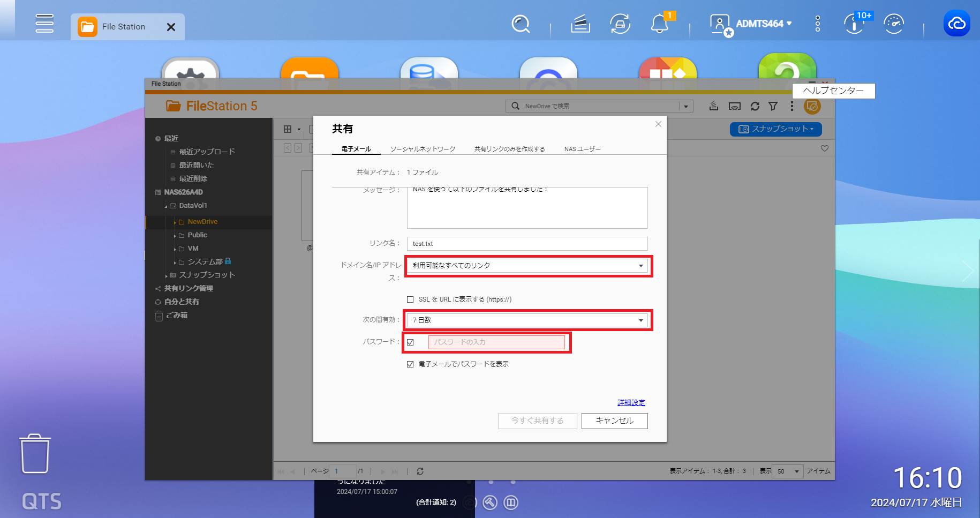Click the page number field
980x518 pixels.
[x=342, y=471]
